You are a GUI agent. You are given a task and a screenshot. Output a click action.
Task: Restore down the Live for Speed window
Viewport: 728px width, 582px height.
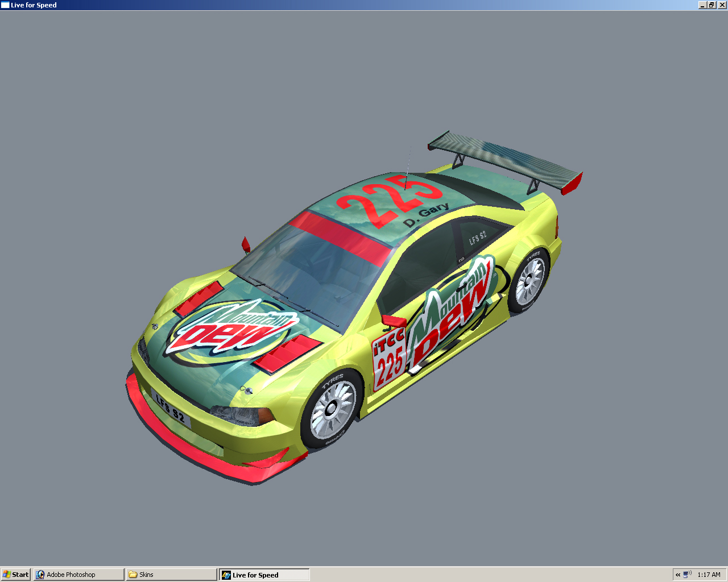711,5
